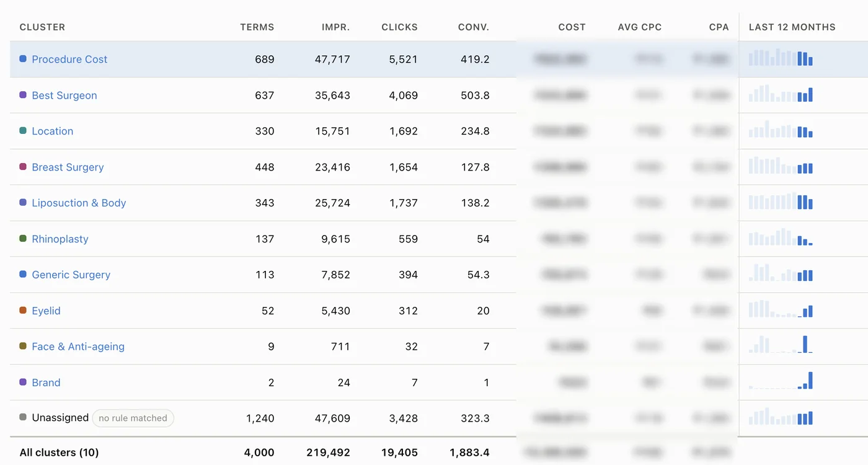
Task: Click the orange color dot beside Eyelid
Action: tap(23, 311)
